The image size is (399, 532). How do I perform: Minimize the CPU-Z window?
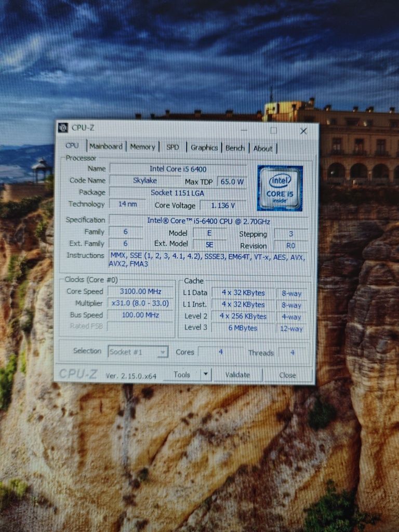(244, 129)
